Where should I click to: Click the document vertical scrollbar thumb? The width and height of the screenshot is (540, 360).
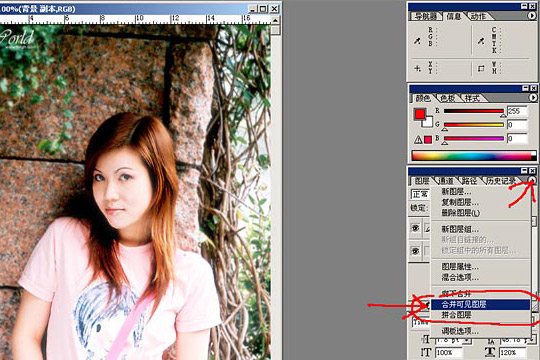[275, 30]
